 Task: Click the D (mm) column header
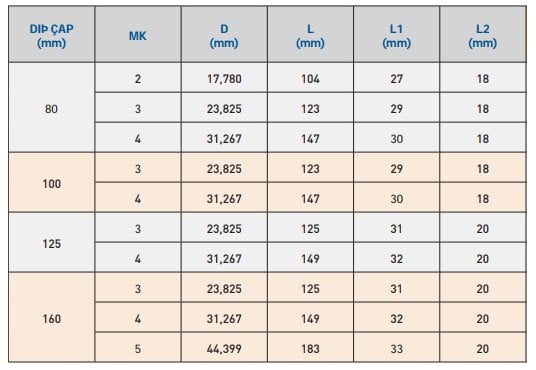[224, 35]
